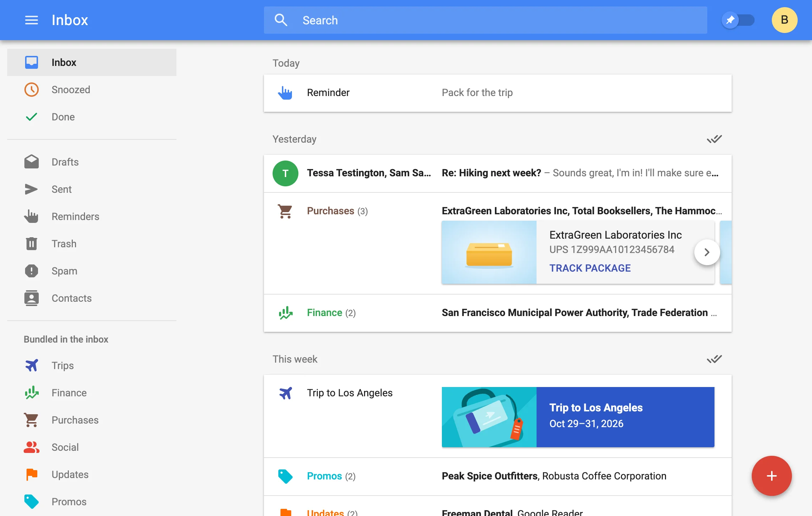Mark all Yesterday items as done
812x516 pixels.
coord(714,139)
